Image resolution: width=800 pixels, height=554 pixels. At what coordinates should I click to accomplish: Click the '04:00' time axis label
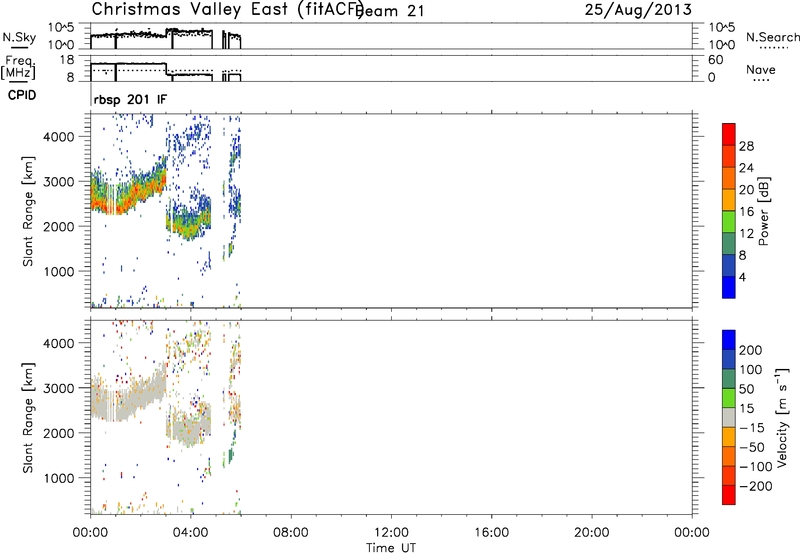click(191, 533)
